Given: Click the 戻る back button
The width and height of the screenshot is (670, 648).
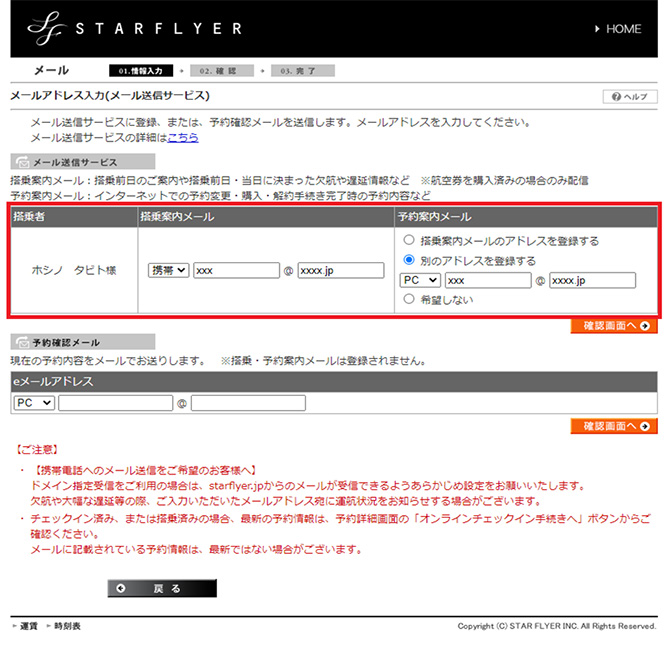Looking at the screenshot, I should 161,588.
